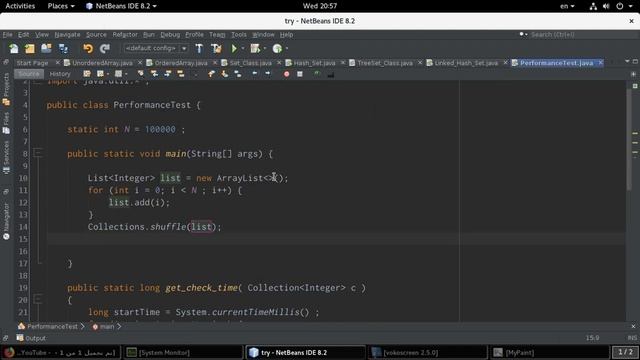
Task: Open the GNOME Activities overview
Action: (20, 6)
